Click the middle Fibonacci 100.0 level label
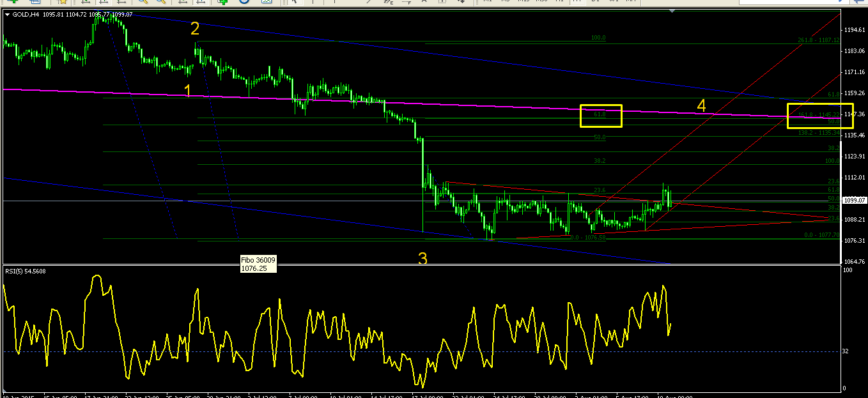The height and width of the screenshot is (398, 868). tap(598, 38)
